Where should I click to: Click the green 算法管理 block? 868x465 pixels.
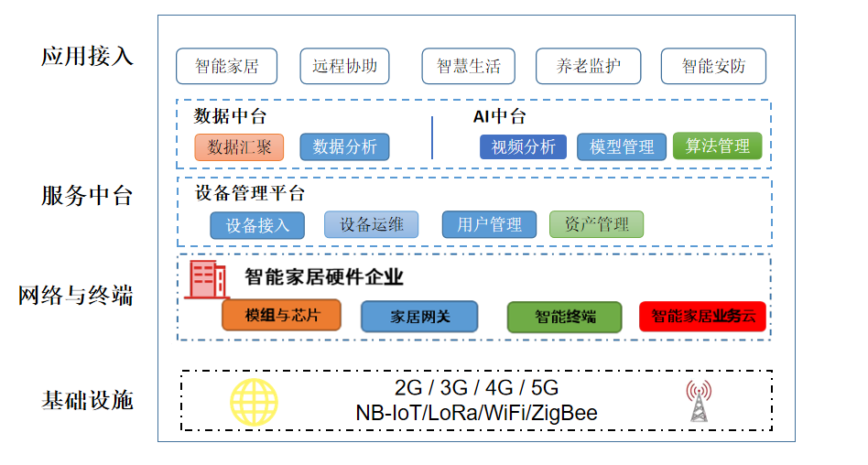pyautogui.click(x=718, y=146)
